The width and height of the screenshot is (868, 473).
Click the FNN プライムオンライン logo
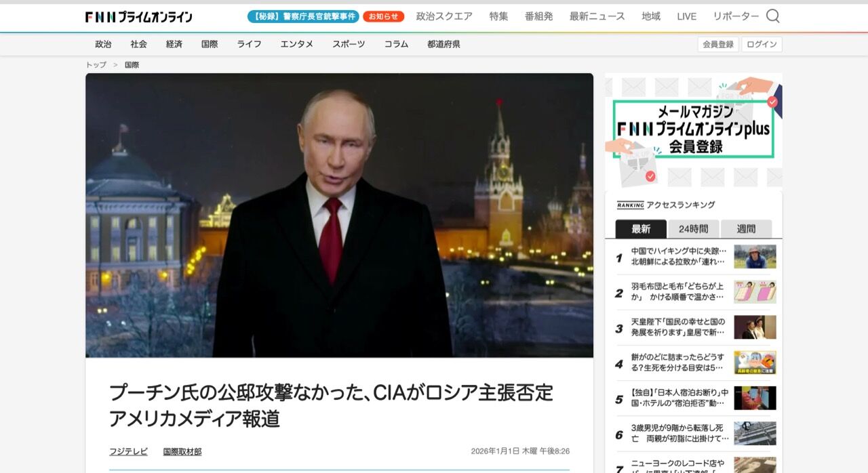click(139, 17)
